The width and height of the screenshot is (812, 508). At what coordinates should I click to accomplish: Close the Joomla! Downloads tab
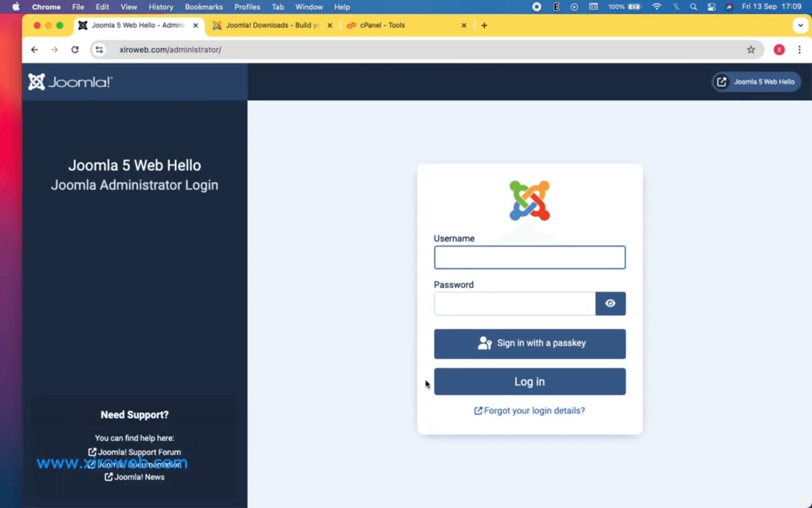pyautogui.click(x=330, y=25)
